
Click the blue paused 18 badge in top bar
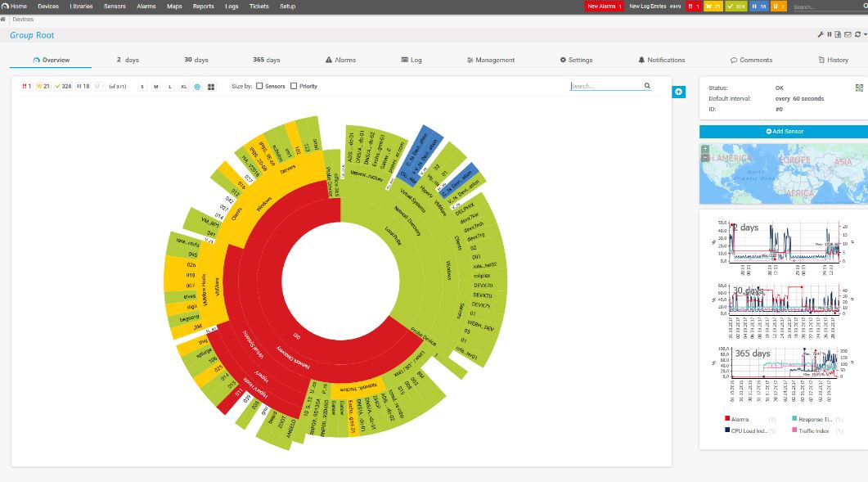tap(759, 6)
